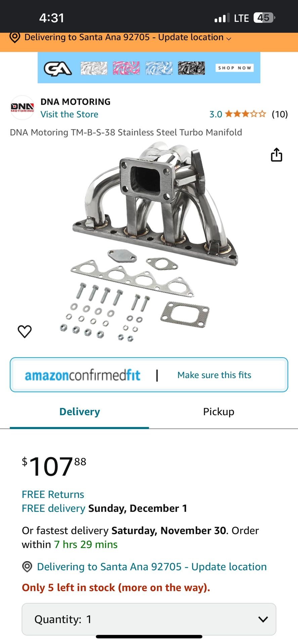Tap the battery indicator in status bar

264,17
